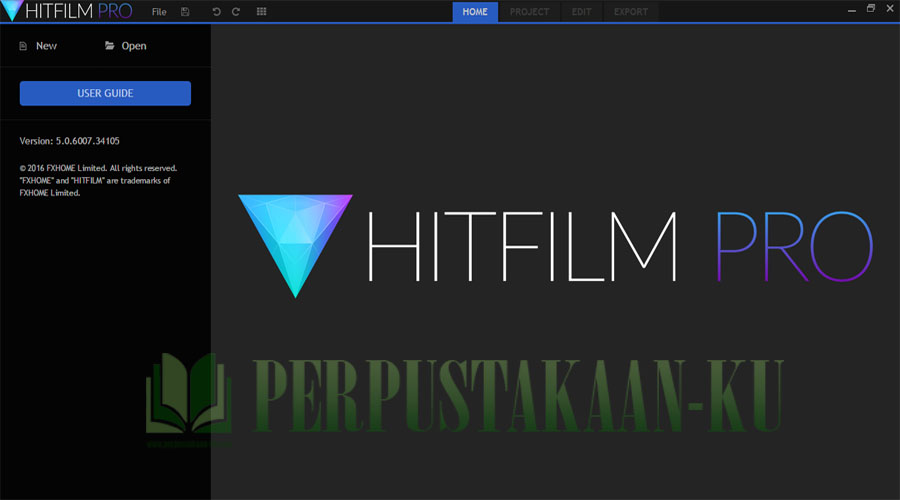Close the HitFilm Pro window
900x500 pixels.
click(x=890, y=9)
